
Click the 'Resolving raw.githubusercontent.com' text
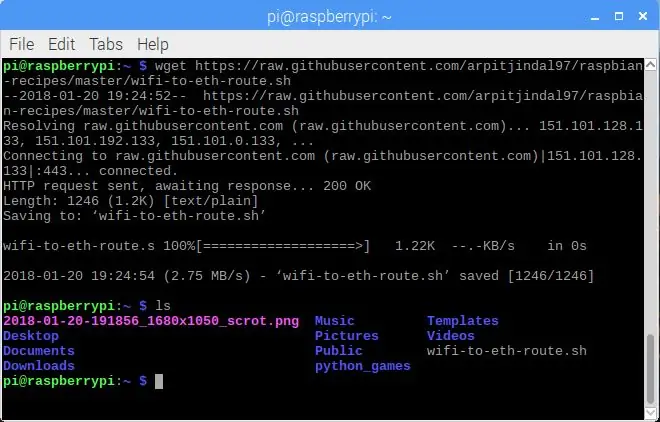[x=143, y=126]
